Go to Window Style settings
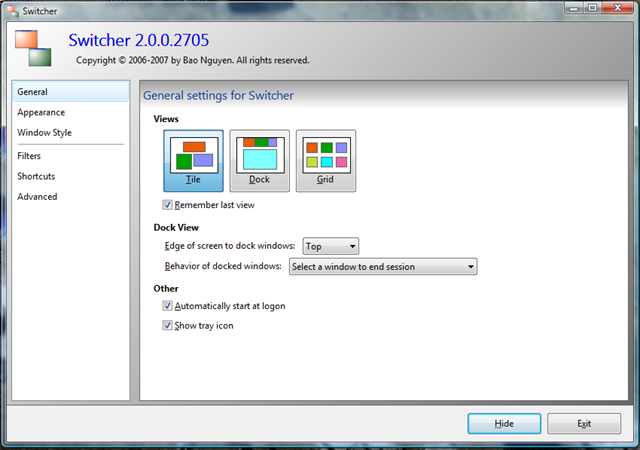 point(44,133)
